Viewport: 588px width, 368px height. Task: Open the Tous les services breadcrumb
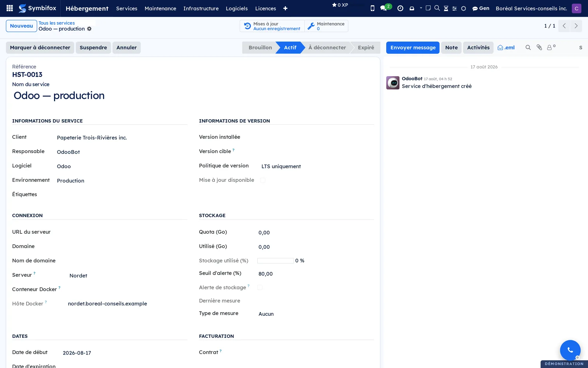[x=57, y=23]
